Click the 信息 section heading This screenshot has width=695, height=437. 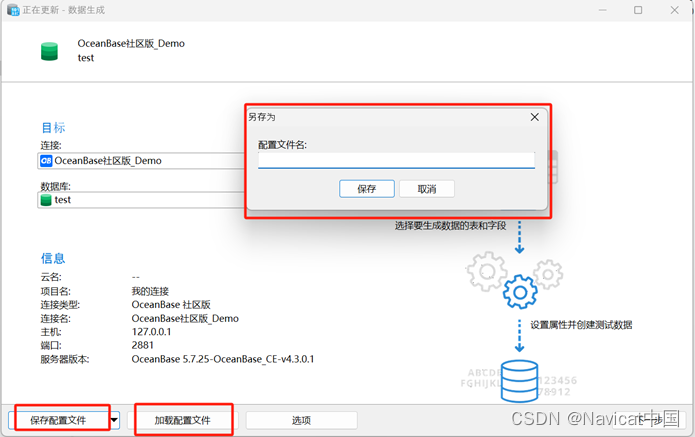53,258
